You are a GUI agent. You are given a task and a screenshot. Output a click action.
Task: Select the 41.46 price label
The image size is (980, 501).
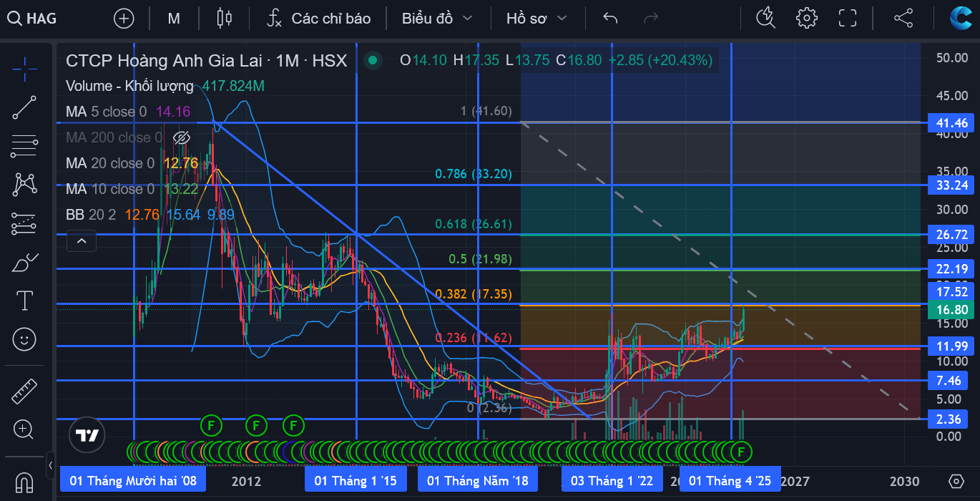(952, 123)
